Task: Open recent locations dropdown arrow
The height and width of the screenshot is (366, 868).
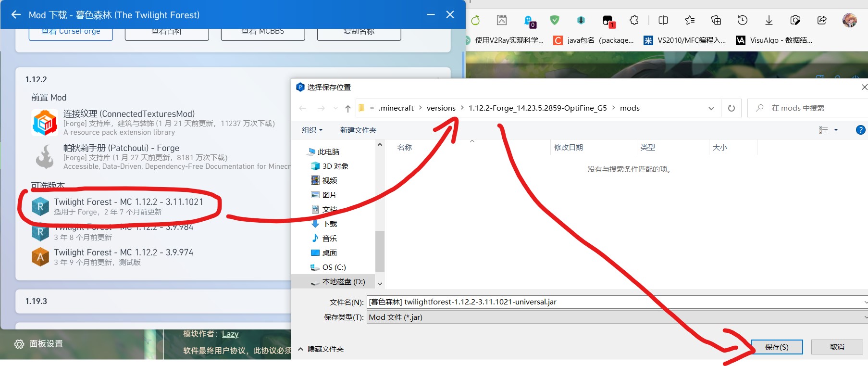Action: (335, 109)
